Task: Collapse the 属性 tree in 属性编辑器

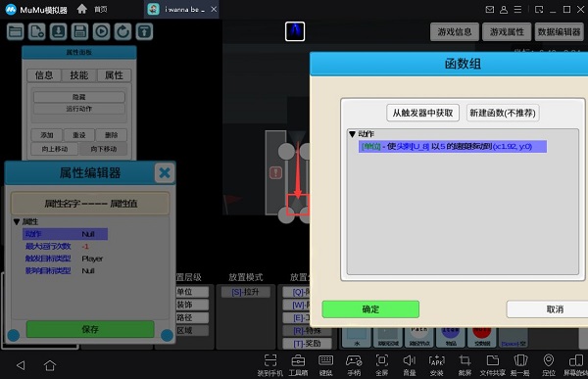Action: pyautogui.click(x=17, y=222)
